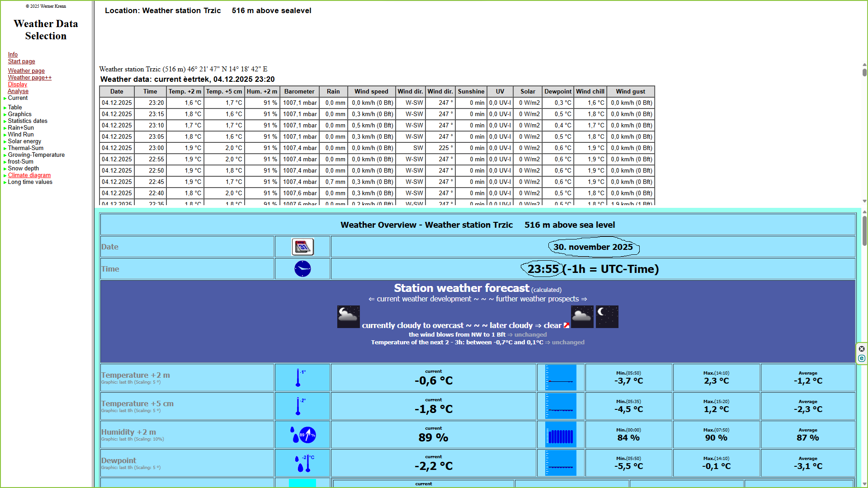Select Wind Run in the sidebar menu
Screen dimensions: 868x488
pos(20,135)
